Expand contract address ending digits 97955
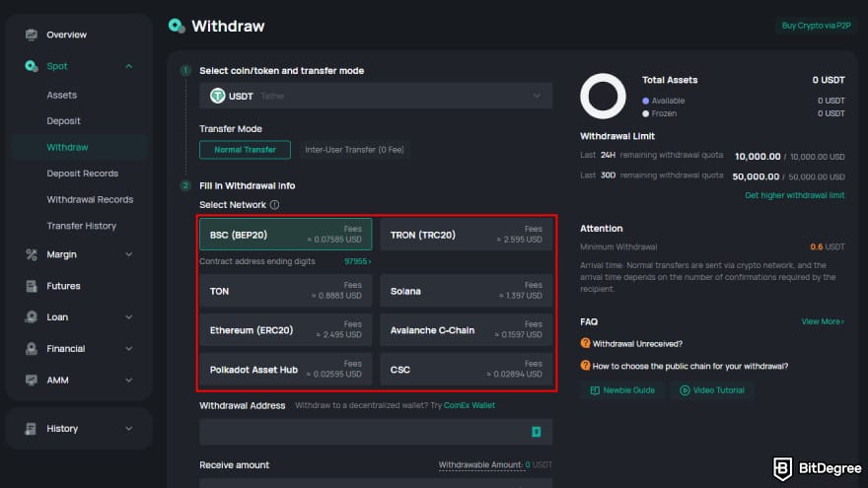Screen dimensions: 868x488 pos(358,261)
